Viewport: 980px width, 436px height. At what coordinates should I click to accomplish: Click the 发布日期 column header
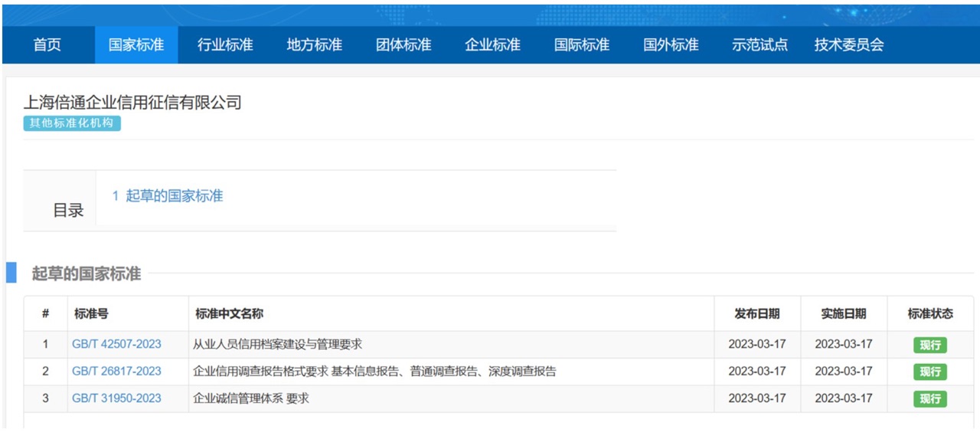point(757,313)
